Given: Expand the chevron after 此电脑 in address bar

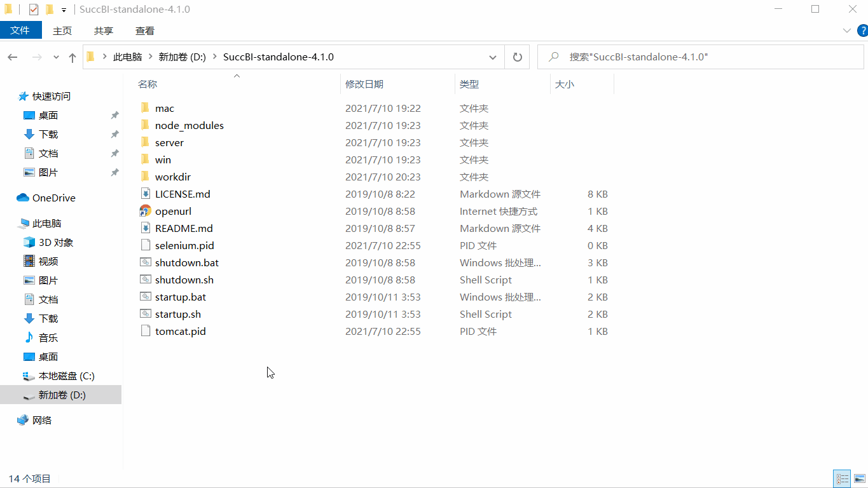Looking at the screenshot, I should tap(150, 57).
